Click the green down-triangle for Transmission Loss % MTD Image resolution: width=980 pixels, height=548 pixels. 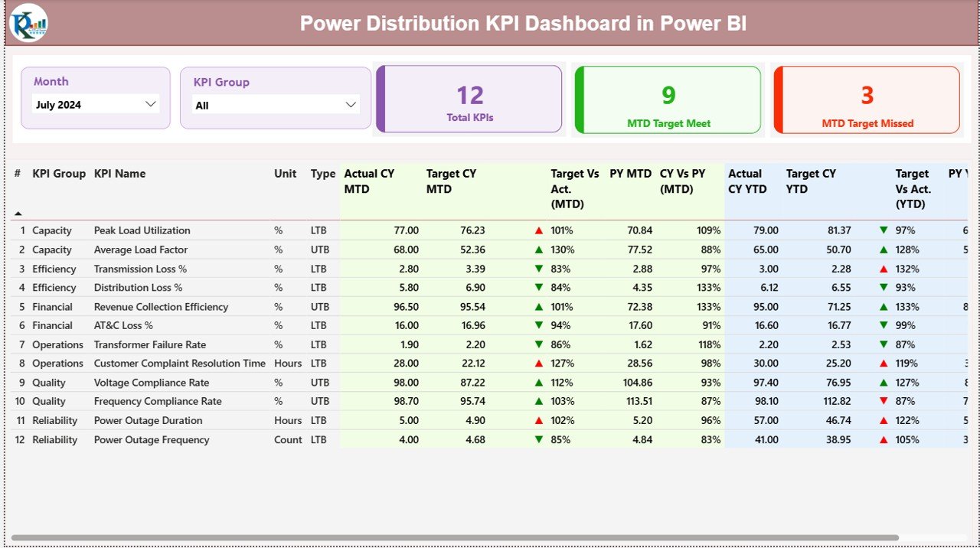point(539,269)
